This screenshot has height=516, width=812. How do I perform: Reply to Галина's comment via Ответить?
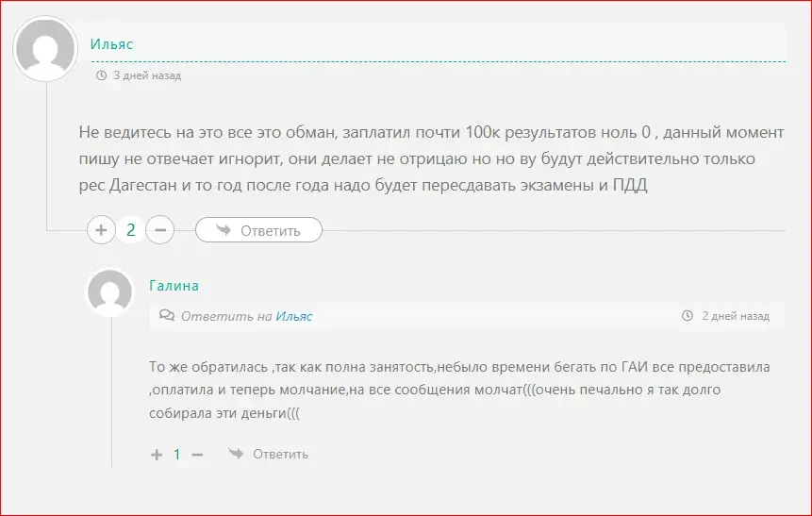(x=269, y=454)
